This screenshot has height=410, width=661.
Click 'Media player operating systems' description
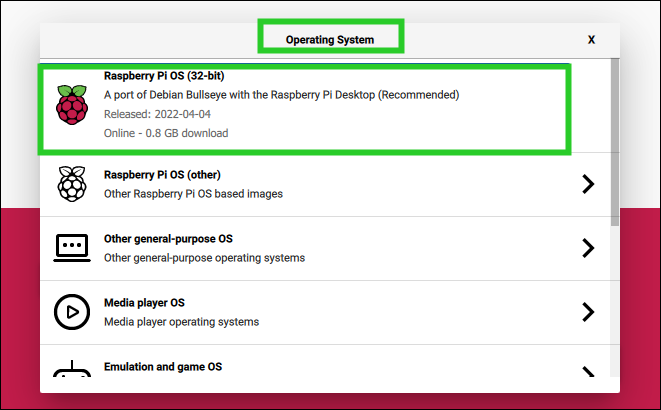pos(182,322)
